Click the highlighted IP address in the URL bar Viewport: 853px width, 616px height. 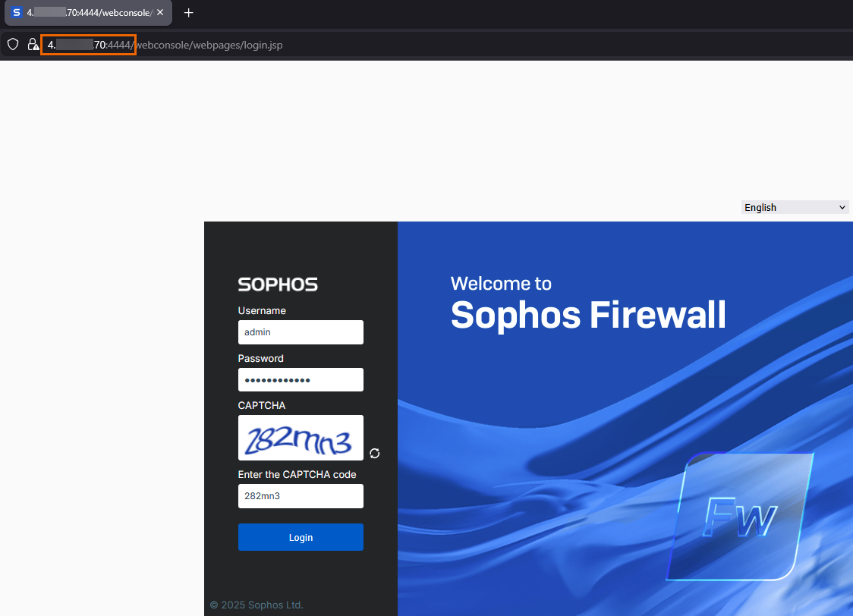click(x=88, y=44)
